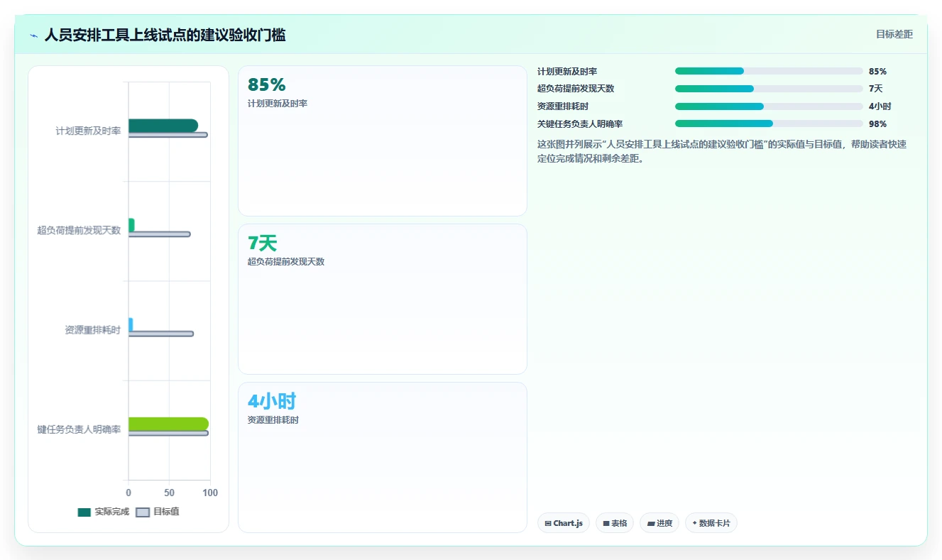The image size is (942, 560).
Task: Click the chart axis label 计划更新及时率
Action: click(x=88, y=131)
